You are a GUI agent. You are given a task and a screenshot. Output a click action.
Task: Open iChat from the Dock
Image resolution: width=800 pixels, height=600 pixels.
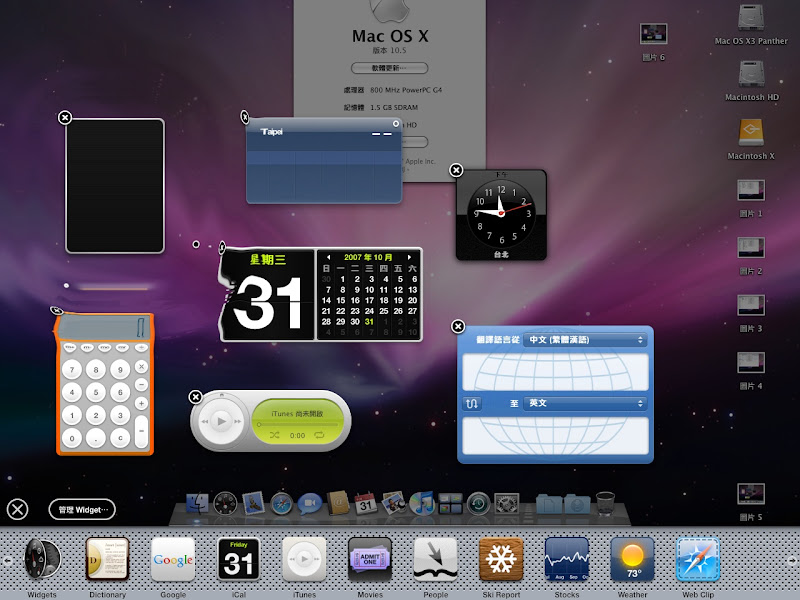310,504
